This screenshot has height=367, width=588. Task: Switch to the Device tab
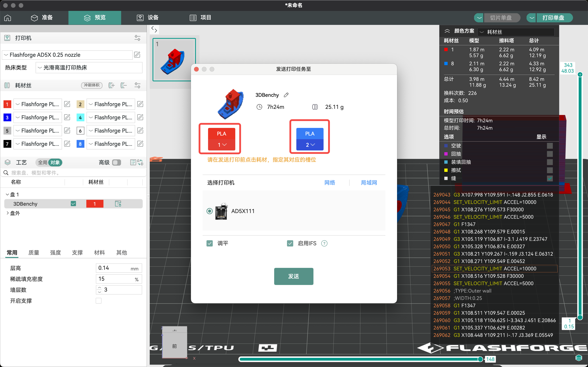click(148, 18)
